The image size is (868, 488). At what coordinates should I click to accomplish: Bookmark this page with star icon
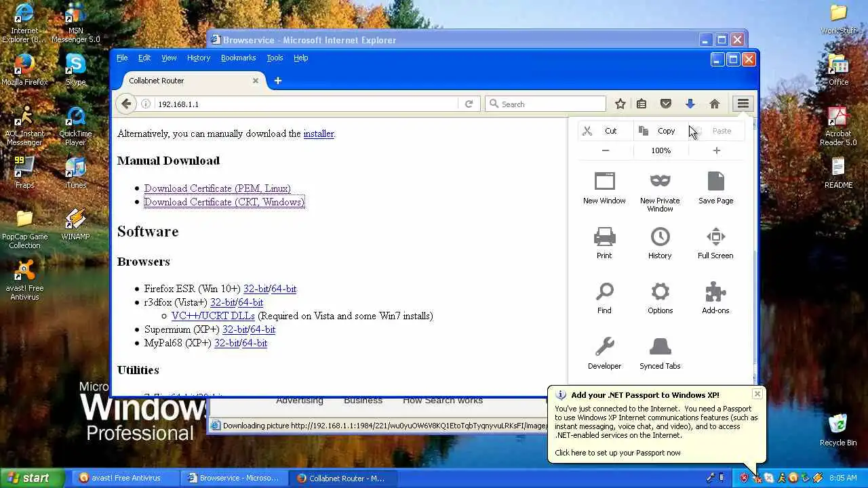(x=620, y=104)
